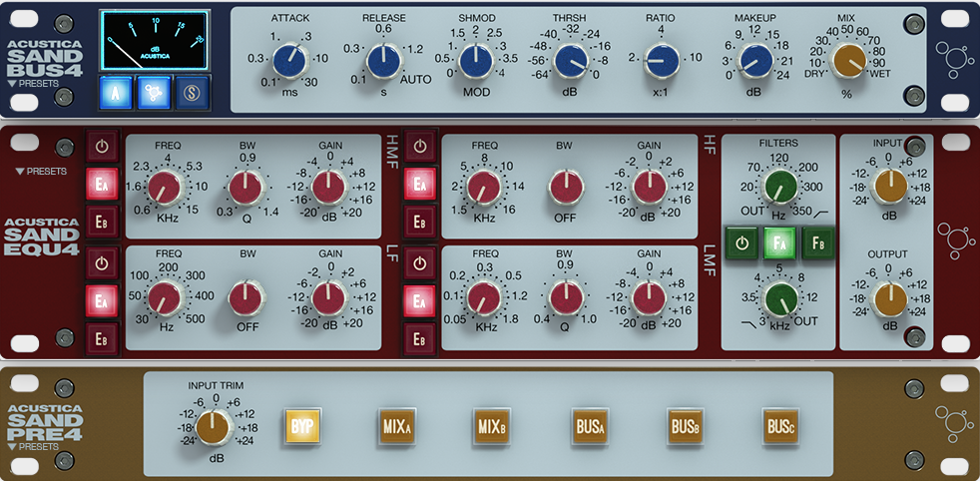Toggle the S button on SAND BUS4
Screen dimensions: 980x481
coord(193,93)
